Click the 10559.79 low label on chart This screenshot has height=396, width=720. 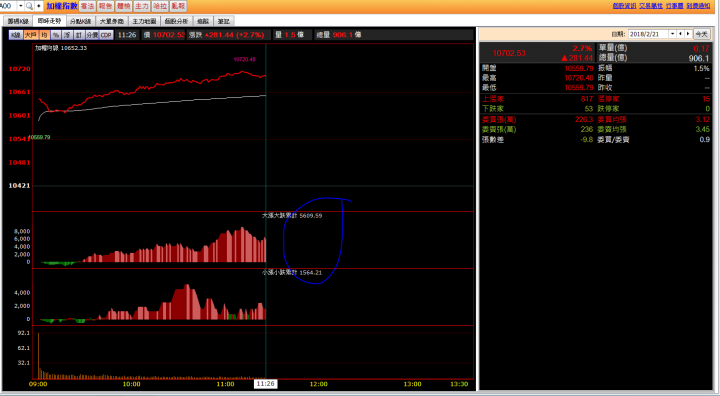[x=39, y=137]
